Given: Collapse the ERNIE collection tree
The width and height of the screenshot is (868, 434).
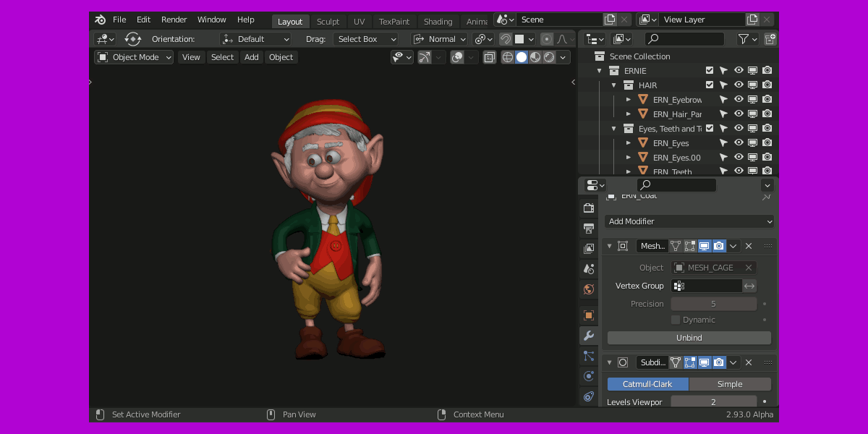Looking at the screenshot, I should tap(600, 70).
